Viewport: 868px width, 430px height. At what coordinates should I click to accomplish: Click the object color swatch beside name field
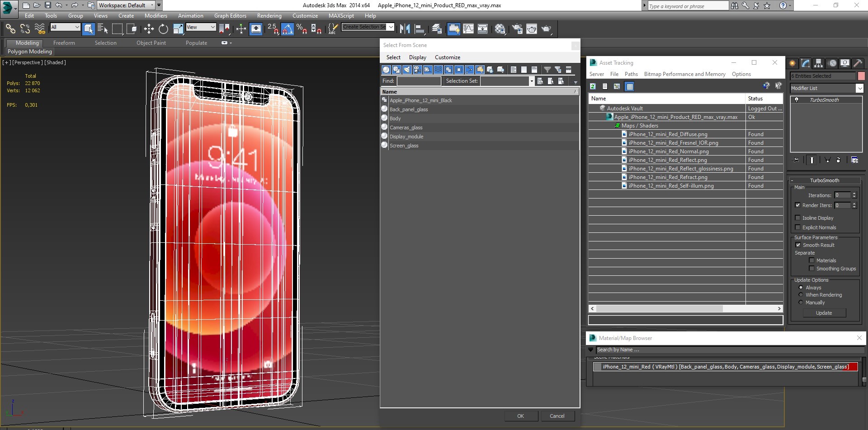[861, 76]
